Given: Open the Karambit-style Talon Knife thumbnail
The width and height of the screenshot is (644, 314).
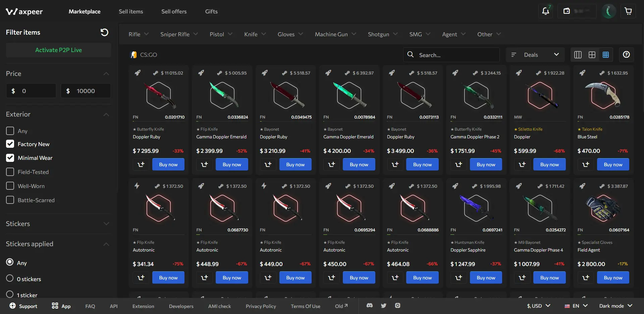Looking at the screenshot, I should [x=603, y=95].
